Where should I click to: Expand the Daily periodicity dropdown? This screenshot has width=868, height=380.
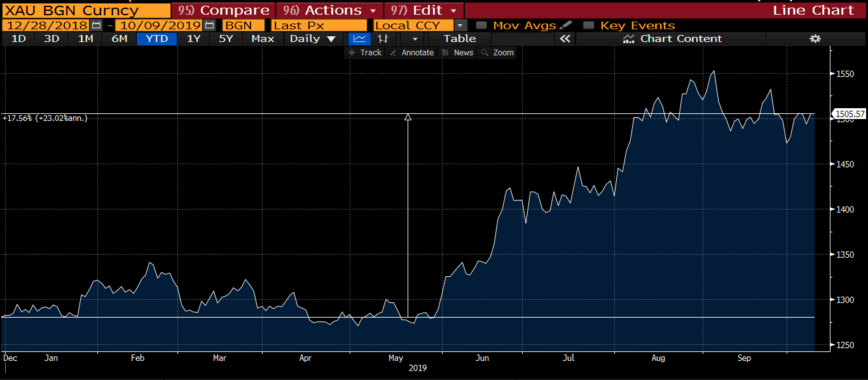(x=312, y=39)
